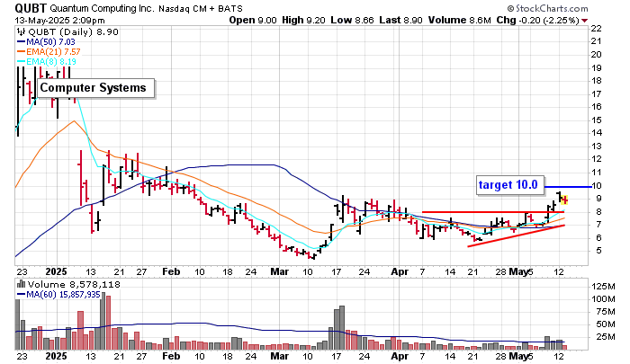Screen dimensions: 630x364
Task: Click the 75M volume axis label
Action: 606,312
